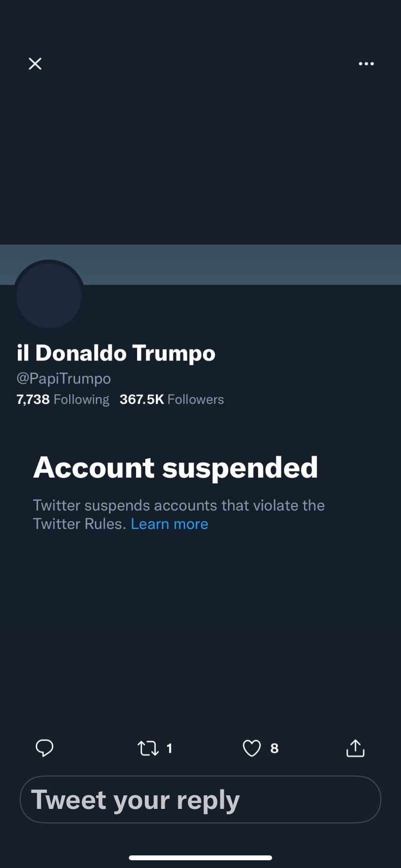Open the share sheet icon

(x=355, y=748)
